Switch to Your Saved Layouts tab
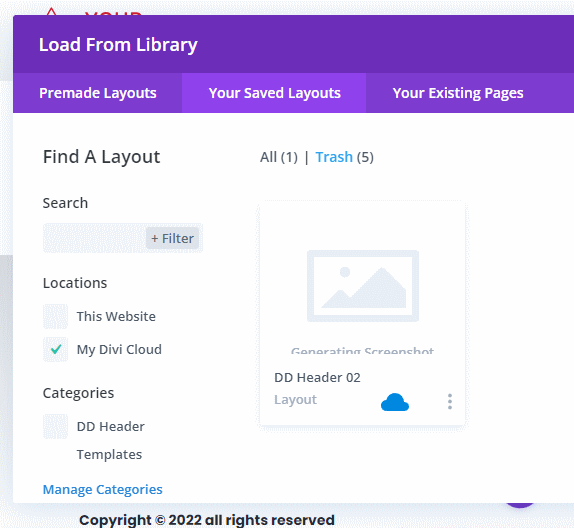The image size is (574, 528). [x=274, y=93]
